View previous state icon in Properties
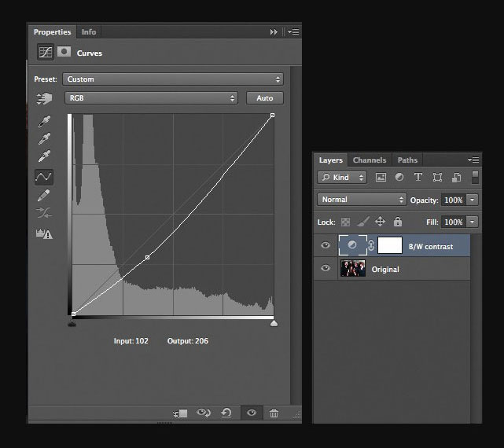The width and height of the screenshot is (504, 448). click(x=204, y=413)
